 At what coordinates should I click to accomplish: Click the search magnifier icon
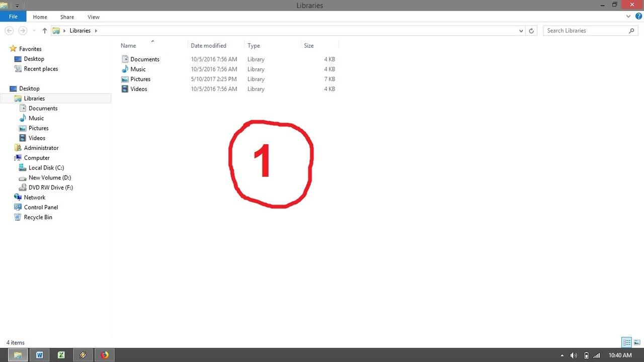click(x=632, y=31)
